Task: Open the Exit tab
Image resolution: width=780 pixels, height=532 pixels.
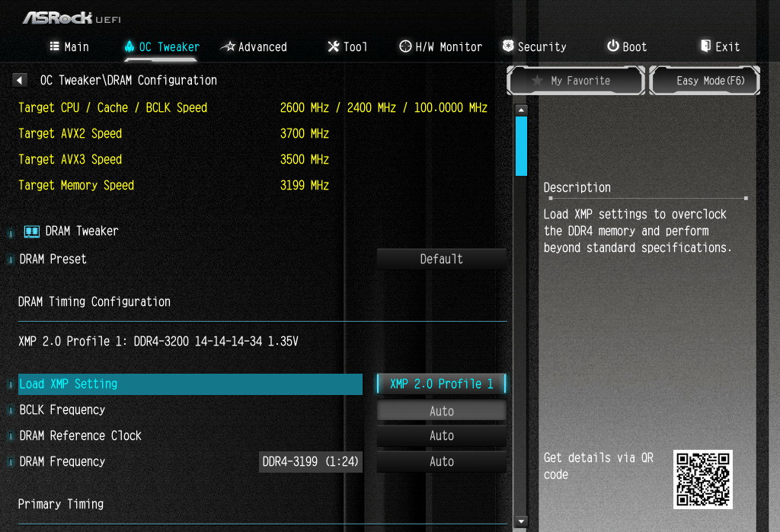Action: (x=721, y=46)
